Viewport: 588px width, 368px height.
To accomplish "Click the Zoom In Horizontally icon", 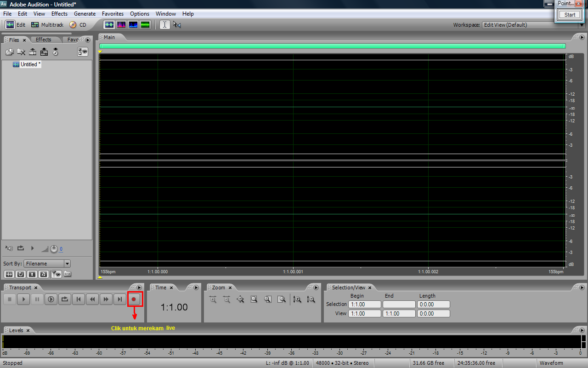I will tap(212, 299).
